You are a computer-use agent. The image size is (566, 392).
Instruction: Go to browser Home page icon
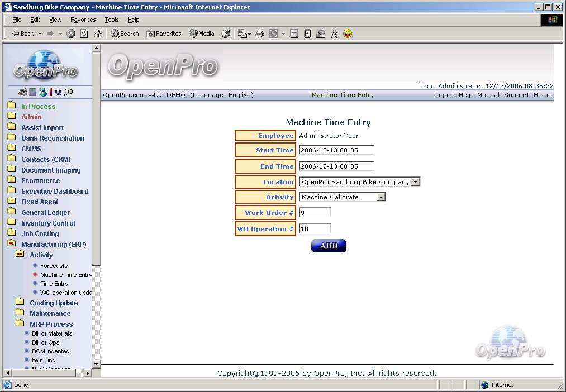click(98, 34)
